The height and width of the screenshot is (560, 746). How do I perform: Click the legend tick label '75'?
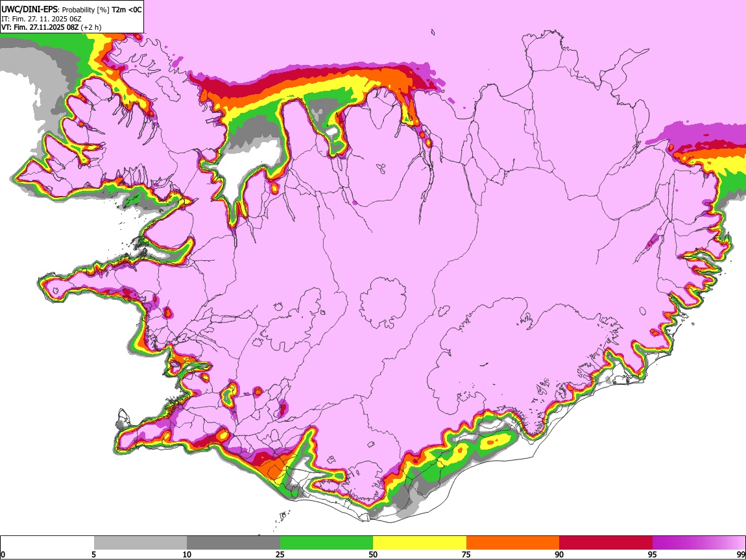point(466,554)
